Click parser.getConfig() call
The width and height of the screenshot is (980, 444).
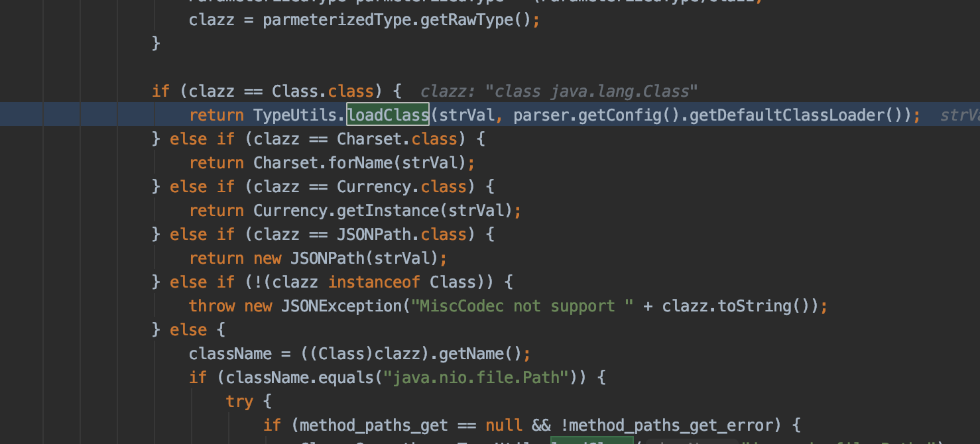point(596,115)
